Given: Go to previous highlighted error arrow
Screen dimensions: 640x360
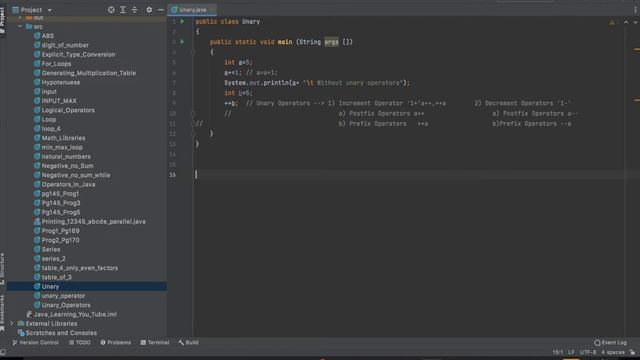Looking at the screenshot, I should [626, 22].
